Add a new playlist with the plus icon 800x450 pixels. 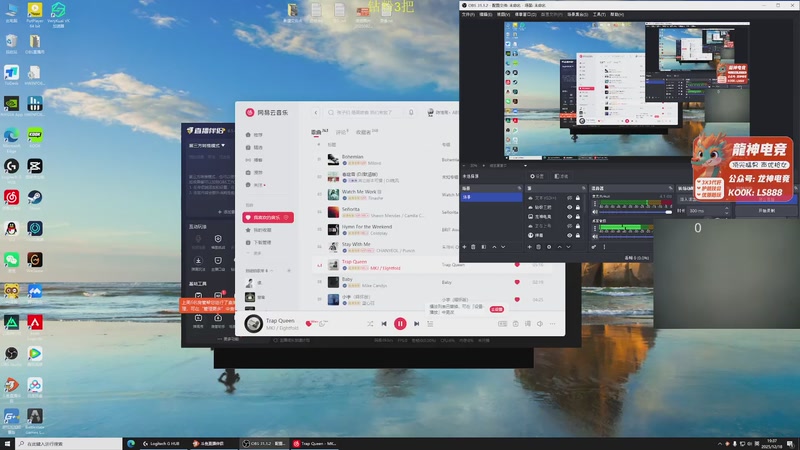coord(289,270)
